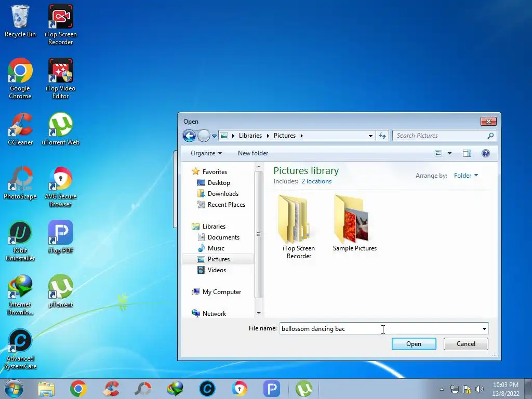532x399 pixels.
Task: Select Downloads in the navigation pane
Action: point(218,194)
